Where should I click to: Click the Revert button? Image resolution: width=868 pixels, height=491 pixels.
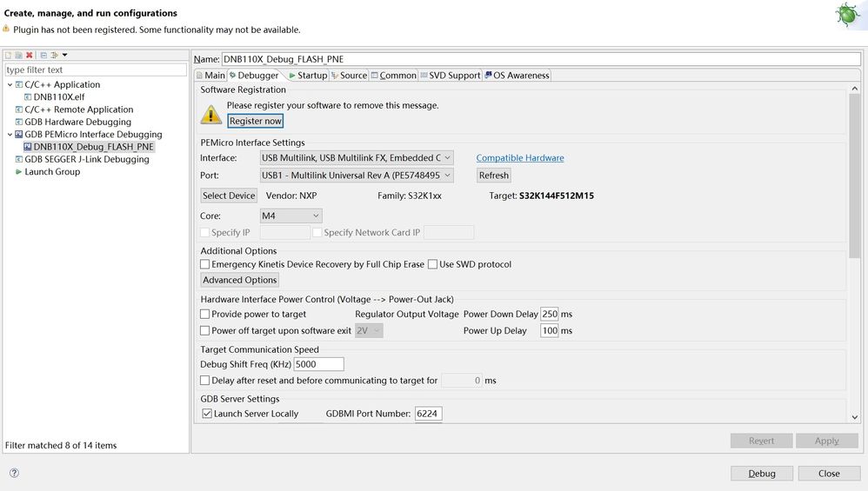[x=761, y=441]
